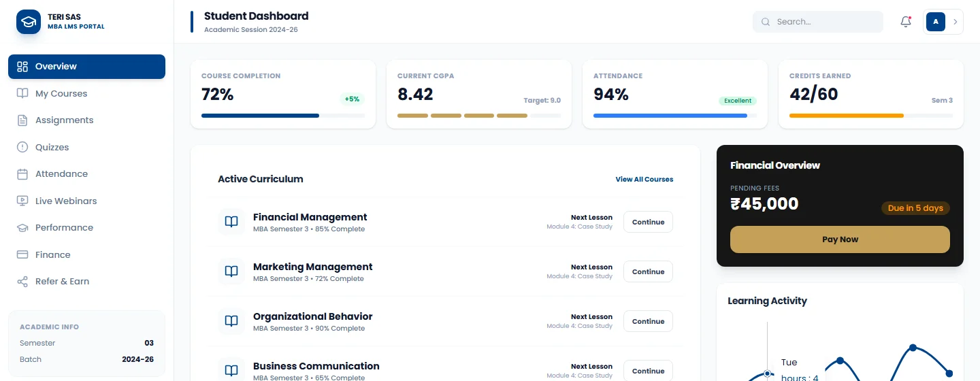Select Live Webinars in sidebar
980x381 pixels.
pyautogui.click(x=86, y=201)
